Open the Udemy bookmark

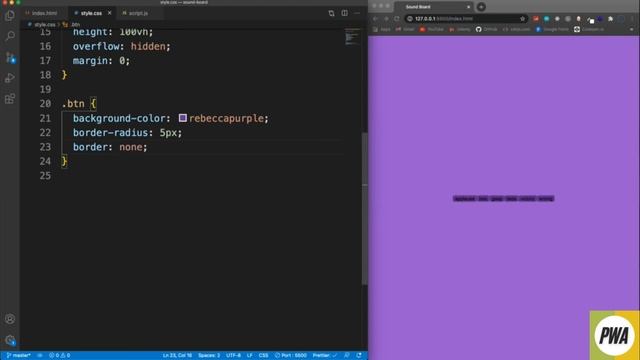click(460, 29)
